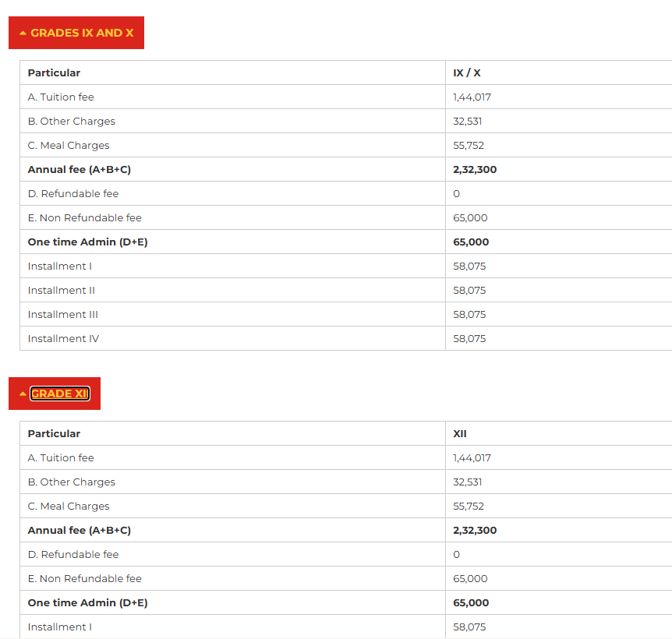The width and height of the screenshot is (672, 639).
Task: Click 'A. Tuition fee' in IX/X table
Action: tap(61, 97)
